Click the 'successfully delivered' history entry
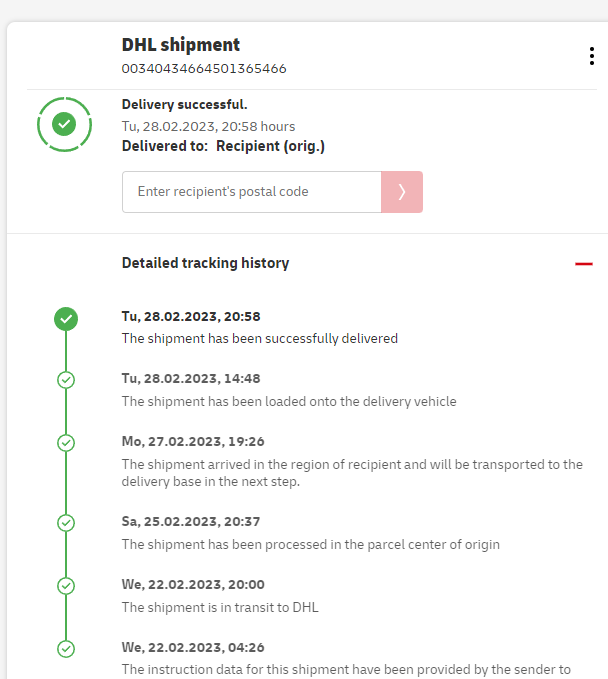The width and height of the screenshot is (608, 679). tap(259, 338)
